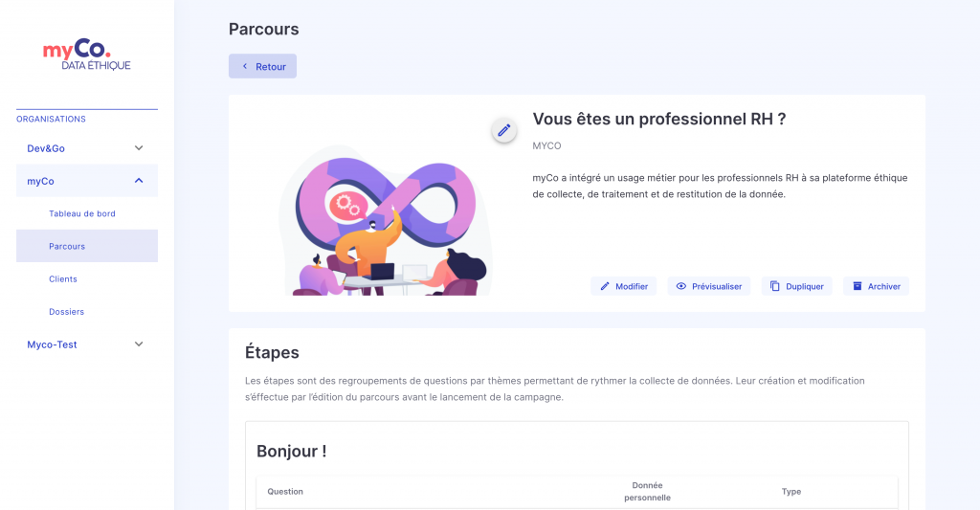Click the Retour button
The width and height of the screenshot is (980, 510).
[x=262, y=66]
